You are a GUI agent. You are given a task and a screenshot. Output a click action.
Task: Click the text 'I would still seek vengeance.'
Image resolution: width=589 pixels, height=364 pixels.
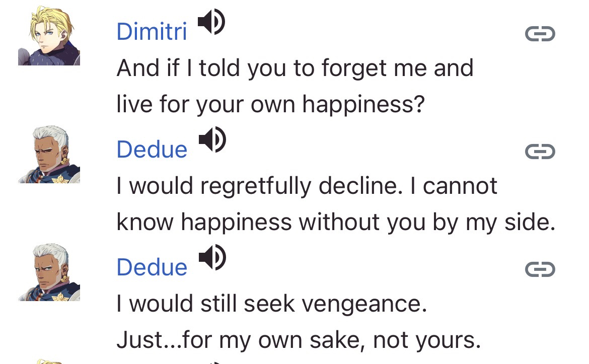[271, 304]
